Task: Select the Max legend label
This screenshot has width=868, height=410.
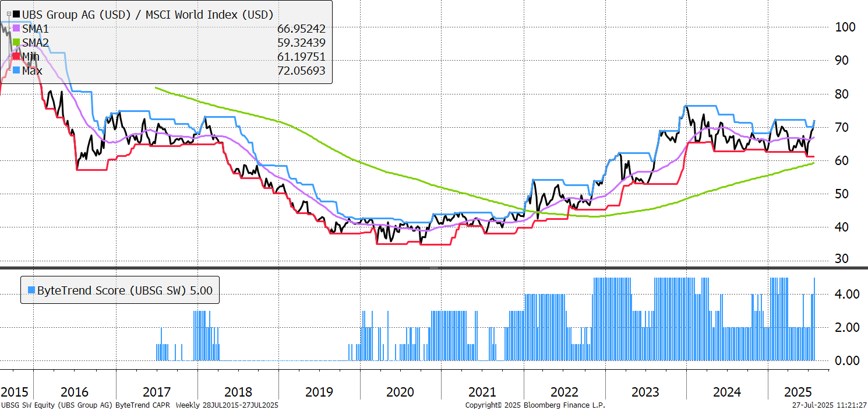Action: 32,71
